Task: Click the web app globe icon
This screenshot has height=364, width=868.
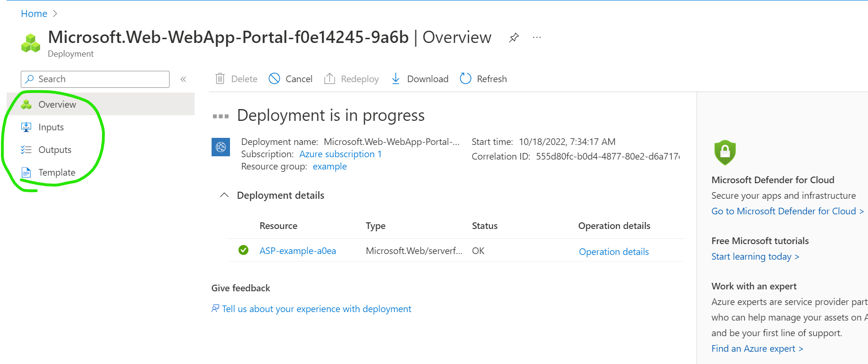Action: [221, 147]
